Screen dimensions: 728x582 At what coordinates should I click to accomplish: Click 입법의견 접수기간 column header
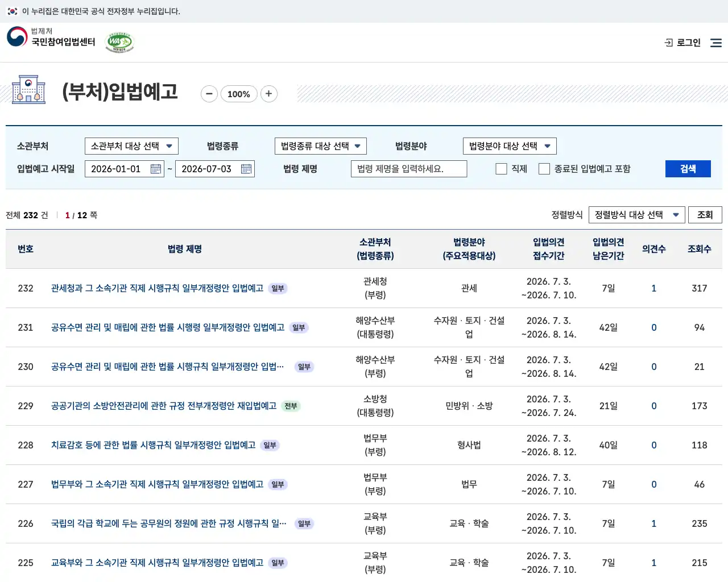pyautogui.click(x=549, y=249)
